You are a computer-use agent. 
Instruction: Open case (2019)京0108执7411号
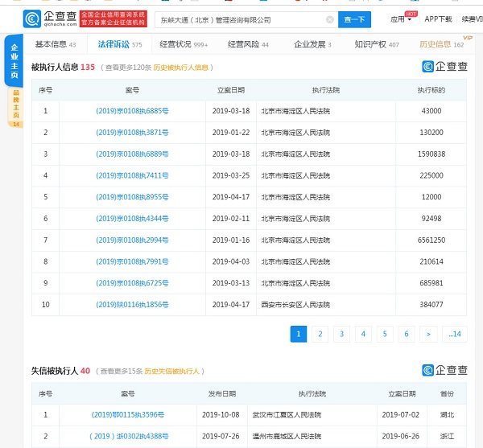click(x=132, y=175)
